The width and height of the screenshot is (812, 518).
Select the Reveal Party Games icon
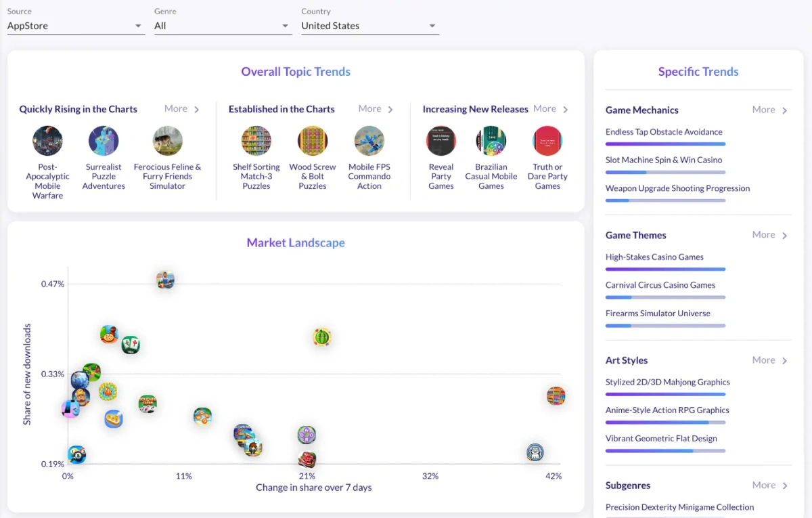pyautogui.click(x=441, y=140)
